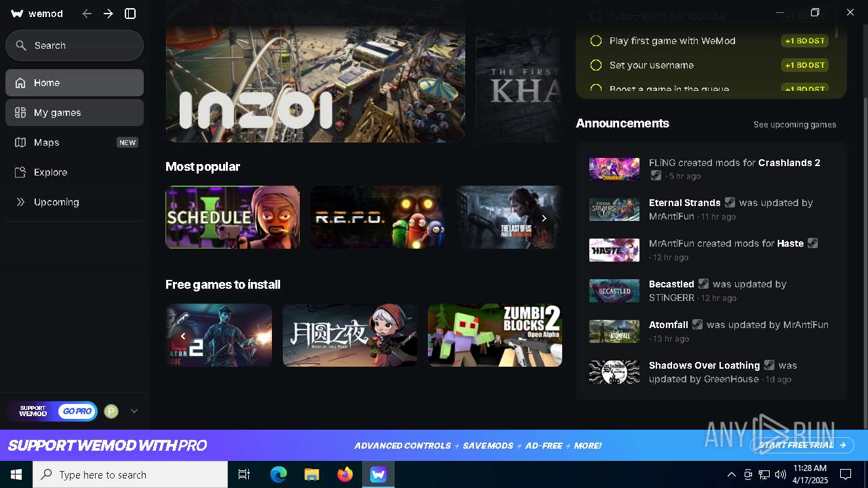Show previous free games arrow

182,335
